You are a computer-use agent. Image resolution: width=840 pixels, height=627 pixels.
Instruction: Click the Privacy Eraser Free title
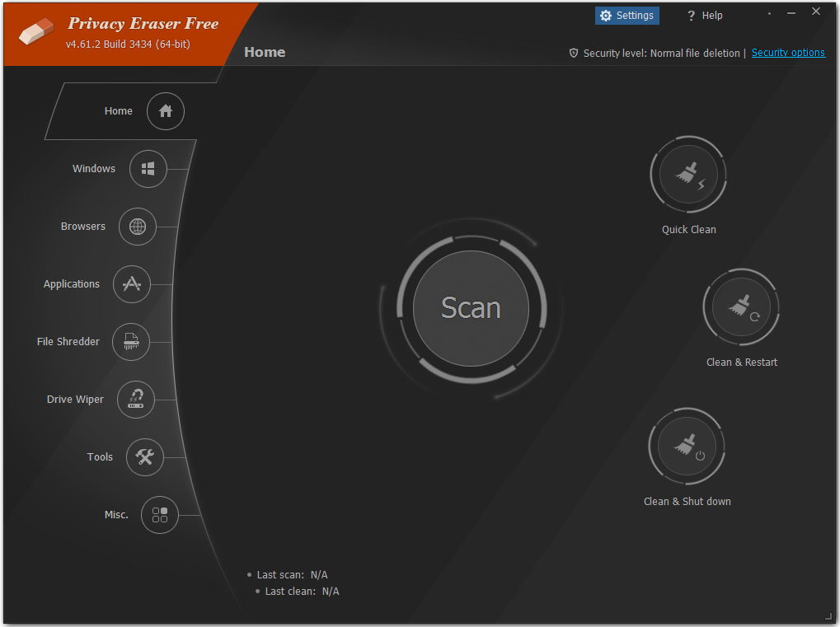tap(143, 24)
